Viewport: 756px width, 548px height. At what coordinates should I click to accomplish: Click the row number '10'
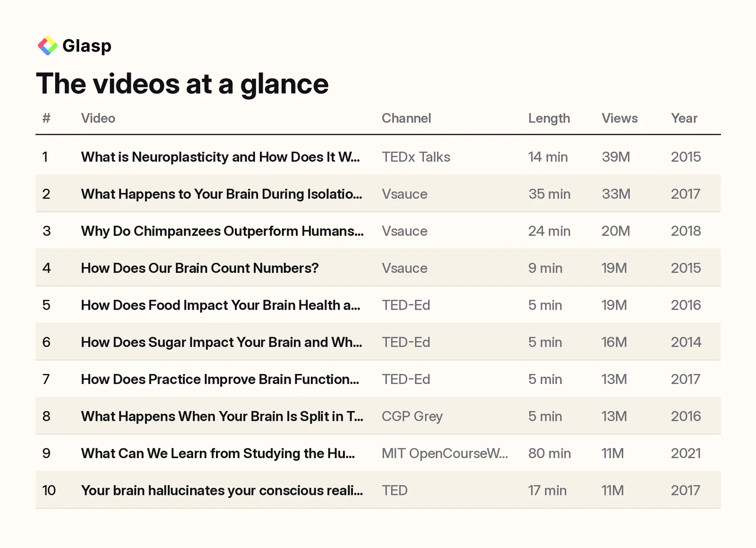[49, 490]
